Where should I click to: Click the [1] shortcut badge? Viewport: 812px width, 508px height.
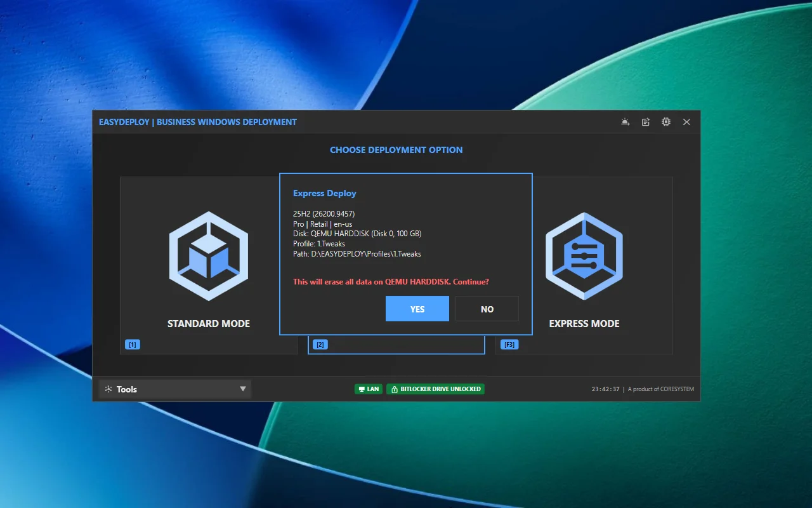[x=133, y=345]
